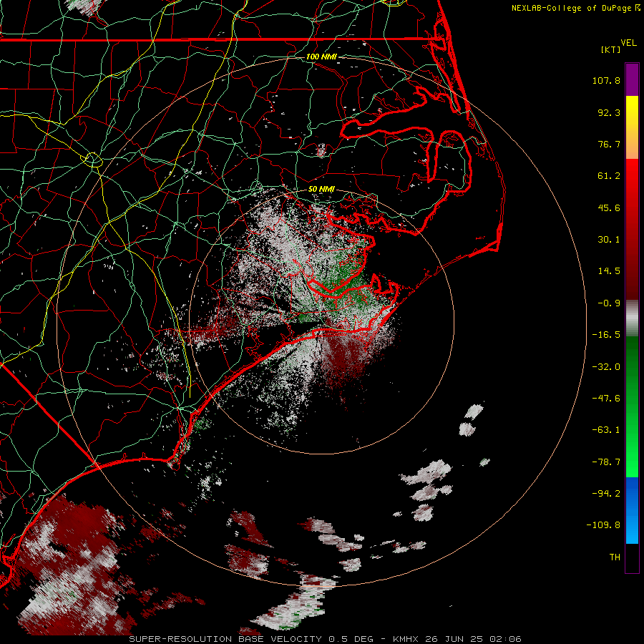Pick the gray near-zero segment of color bar
The image size is (644, 644).
tap(632, 317)
